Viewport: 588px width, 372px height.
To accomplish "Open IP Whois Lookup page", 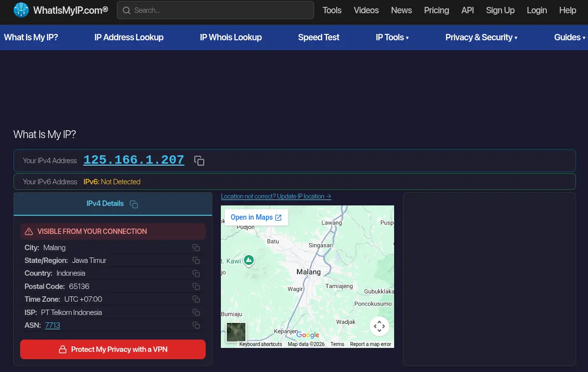I will point(231,37).
